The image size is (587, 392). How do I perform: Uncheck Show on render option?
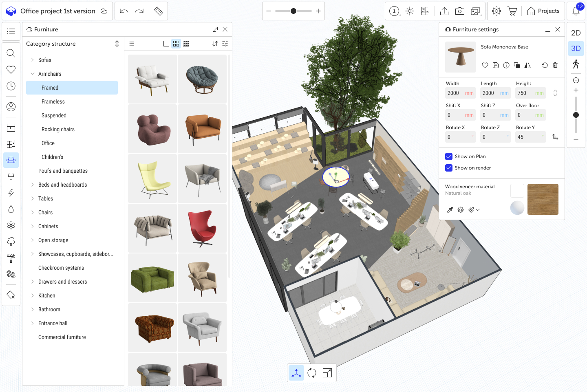pos(448,167)
